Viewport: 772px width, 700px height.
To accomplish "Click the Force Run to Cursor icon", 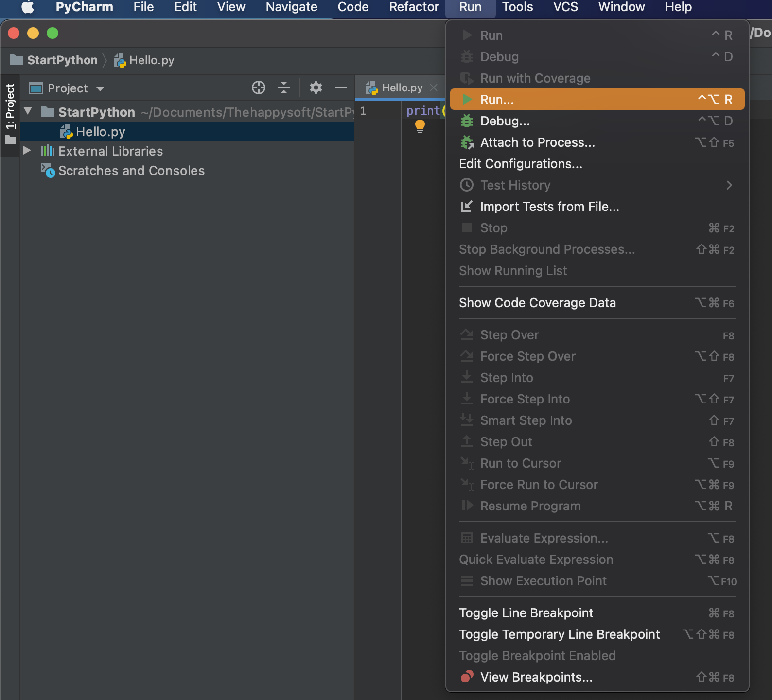I will (467, 484).
